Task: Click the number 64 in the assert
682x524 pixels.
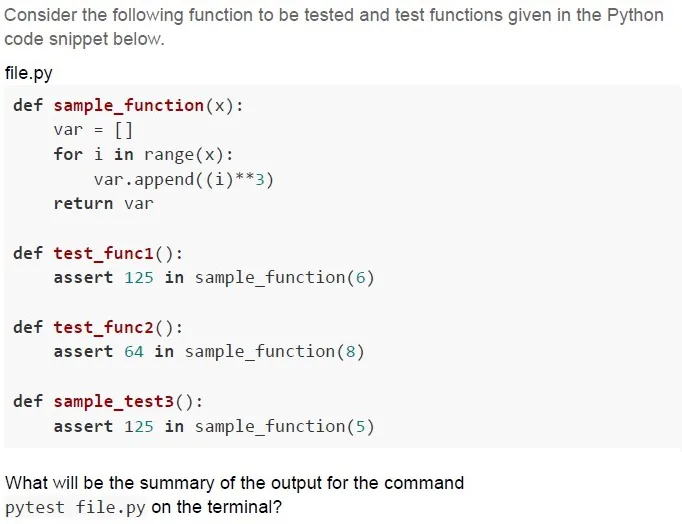Action: tap(134, 351)
